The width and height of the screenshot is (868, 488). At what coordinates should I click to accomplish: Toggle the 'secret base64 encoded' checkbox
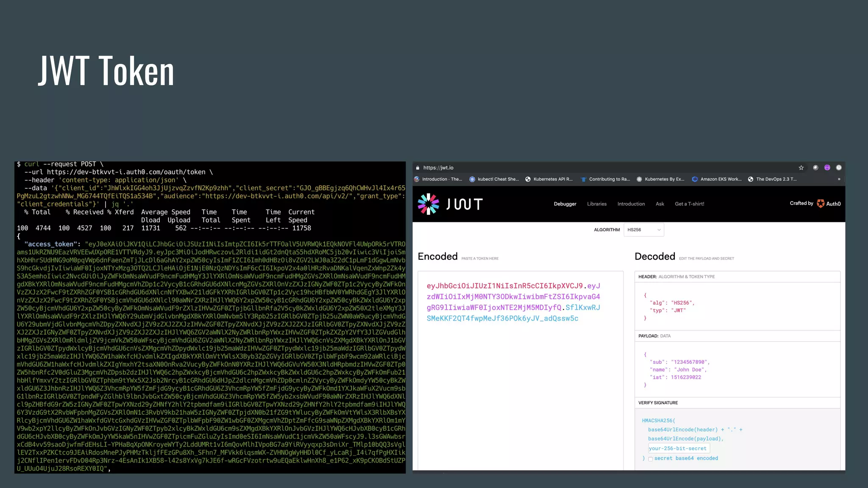(650, 459)
